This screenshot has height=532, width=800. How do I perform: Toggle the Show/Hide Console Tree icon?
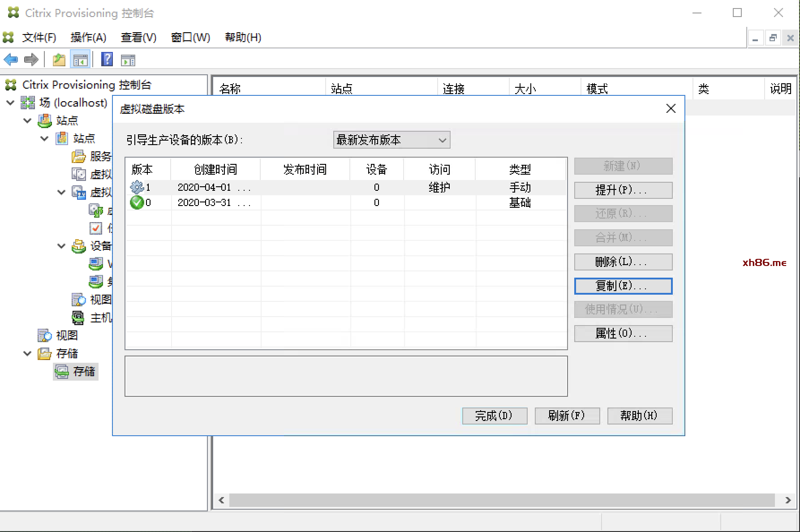click(x=81, y=60)
